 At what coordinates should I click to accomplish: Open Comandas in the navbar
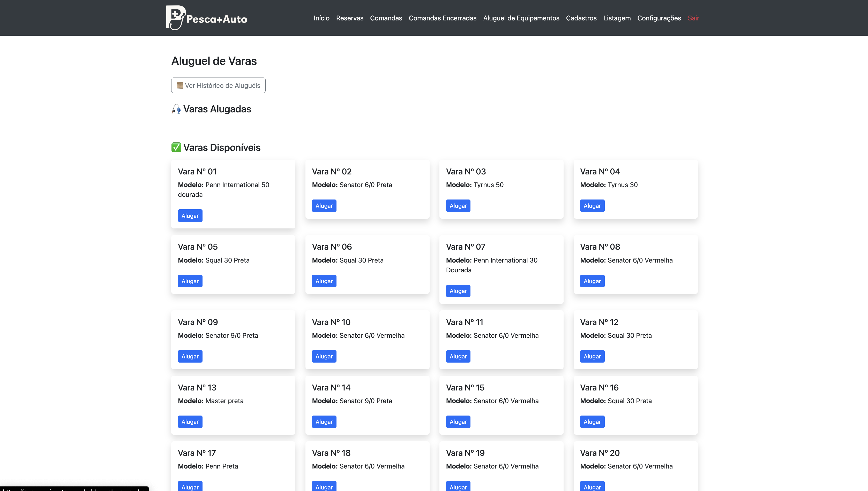click(386, 18)
